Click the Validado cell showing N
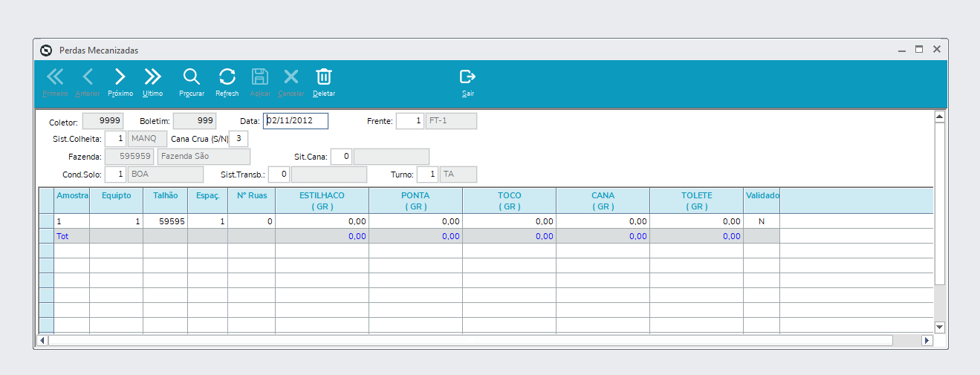 762,221
